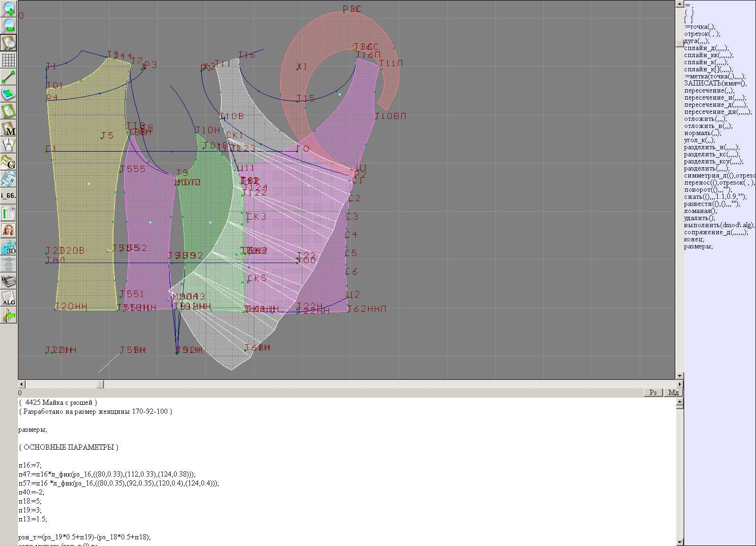Image resolution: width=756 pixels, height=546 pixels.
Task: Toggle the grid display icon
Action: coord(9,60)
